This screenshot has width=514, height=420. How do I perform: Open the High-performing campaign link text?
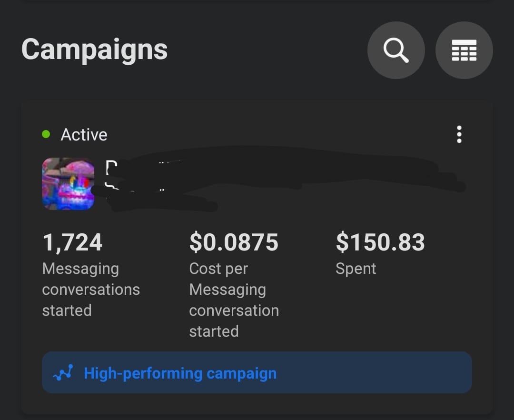(180, 373)
